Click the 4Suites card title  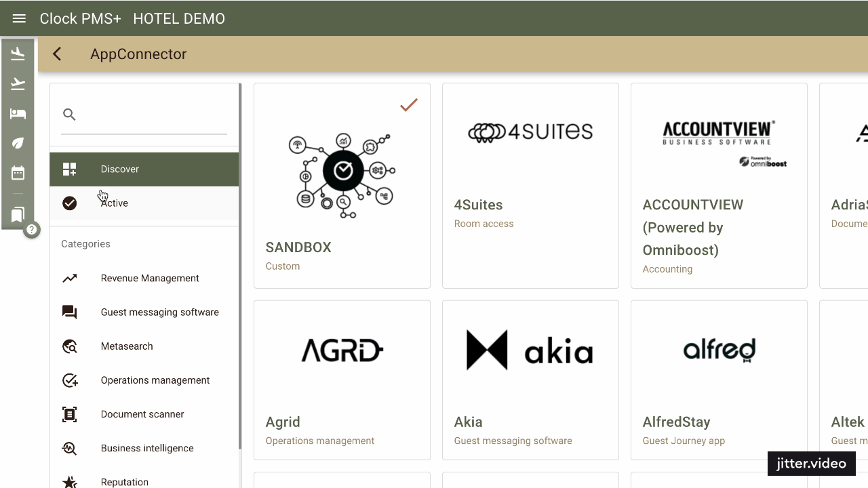click(478, 205)
